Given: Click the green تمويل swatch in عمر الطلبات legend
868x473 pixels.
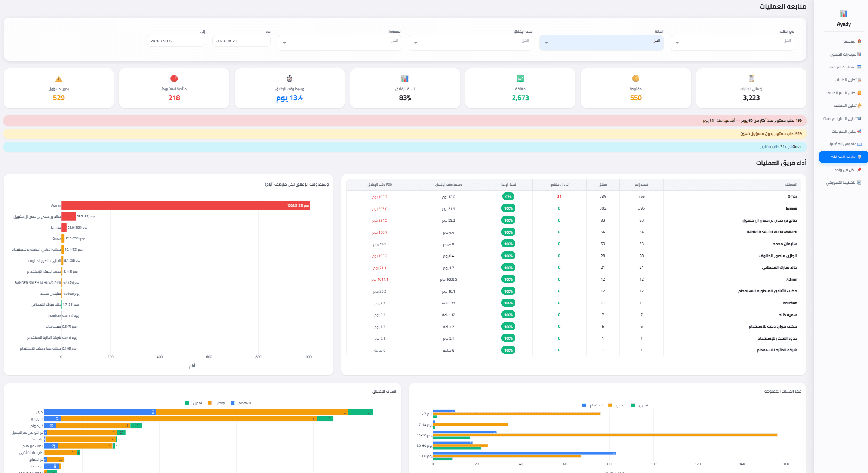Looking at the screenshot, I should pos(633,405).
